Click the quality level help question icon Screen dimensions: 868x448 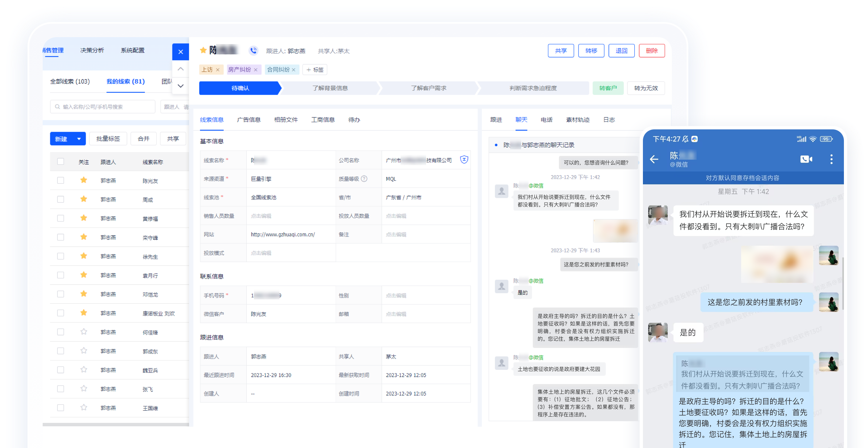tap(364, 179)
